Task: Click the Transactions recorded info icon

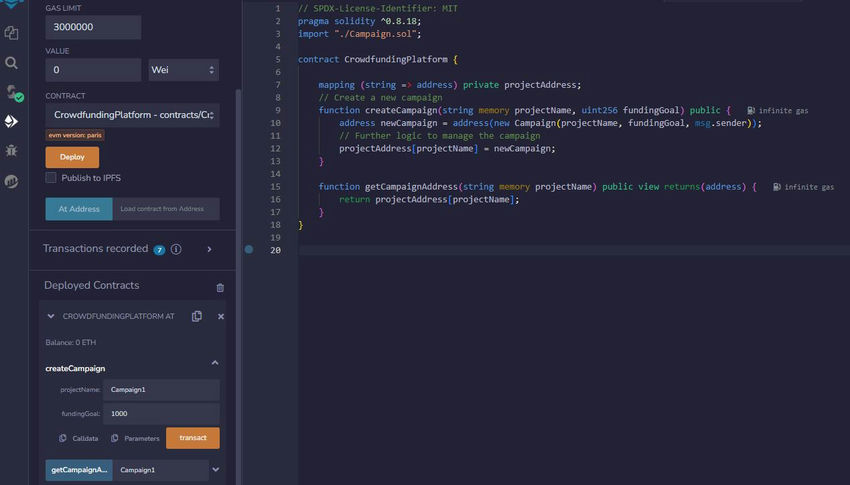Action: pyautogui.click(x=176, y=249)
